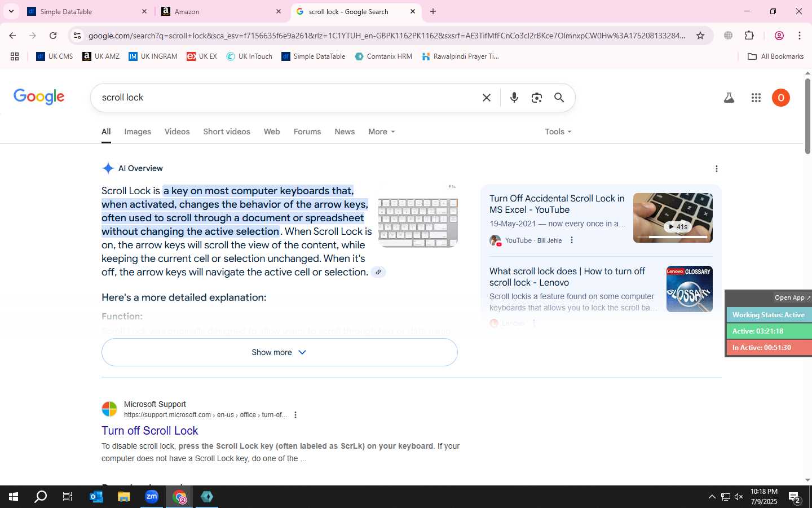Open the 'Turn off Scroll Lock' result
The image size is (812, 508).
point(150,431)
